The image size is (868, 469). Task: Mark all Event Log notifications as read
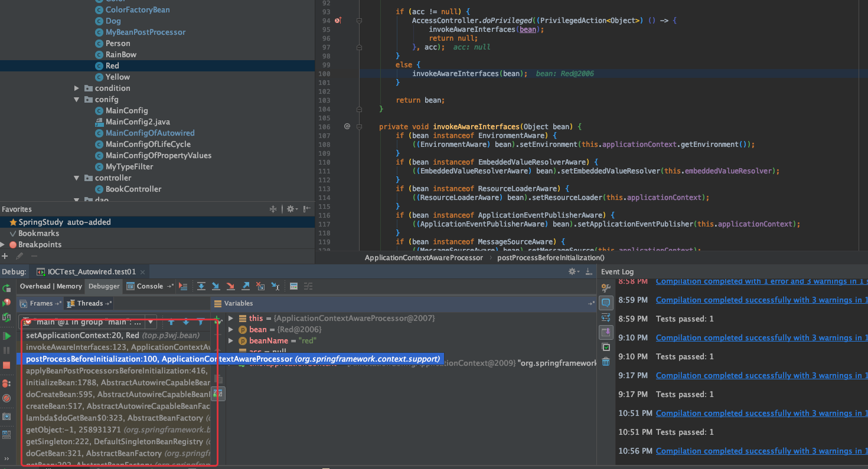[606, 347]
